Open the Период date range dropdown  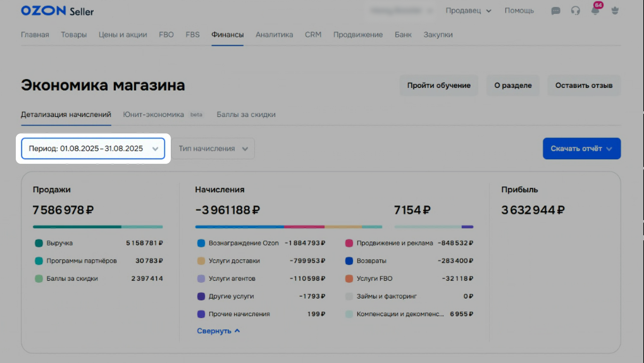pos(93,148)
